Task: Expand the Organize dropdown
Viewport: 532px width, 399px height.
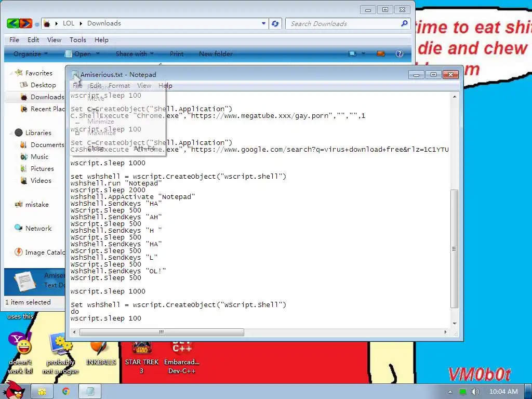Action: [x=31, y=54]
